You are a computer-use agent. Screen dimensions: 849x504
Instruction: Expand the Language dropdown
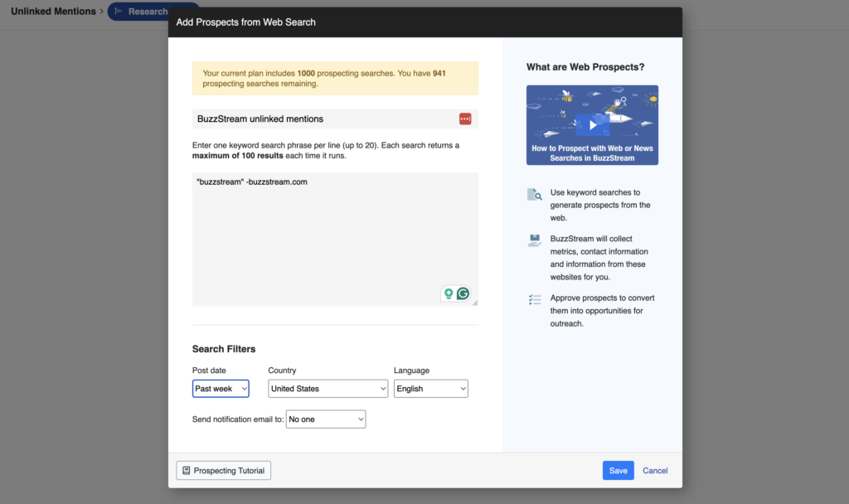point(430,388)
